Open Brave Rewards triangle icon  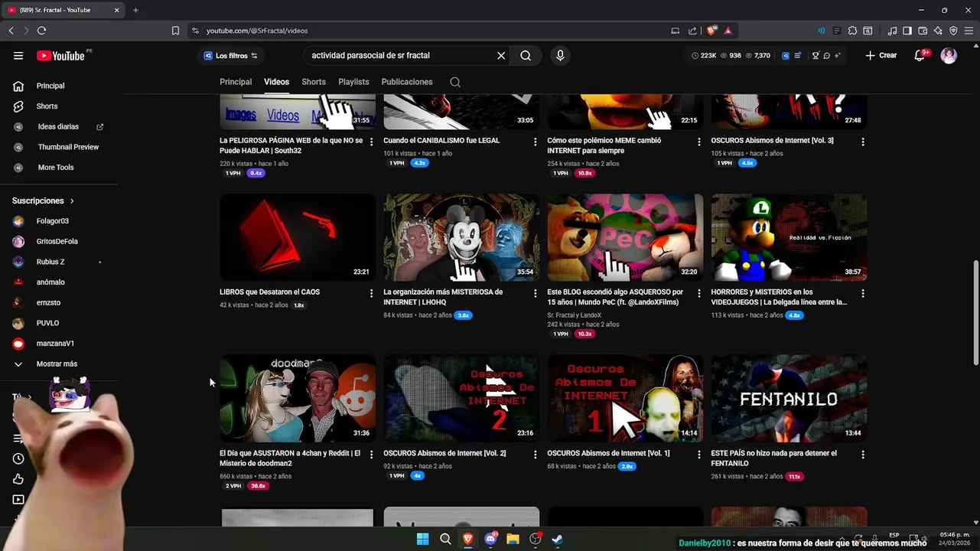click(x=728, y=31)
